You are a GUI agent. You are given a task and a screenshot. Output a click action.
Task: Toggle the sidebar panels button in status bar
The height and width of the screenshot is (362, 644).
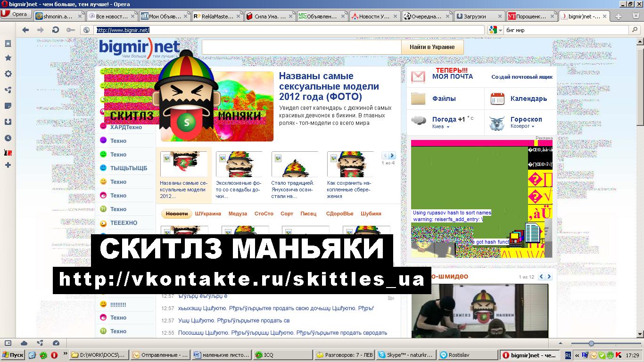click(x=8, y=343)
